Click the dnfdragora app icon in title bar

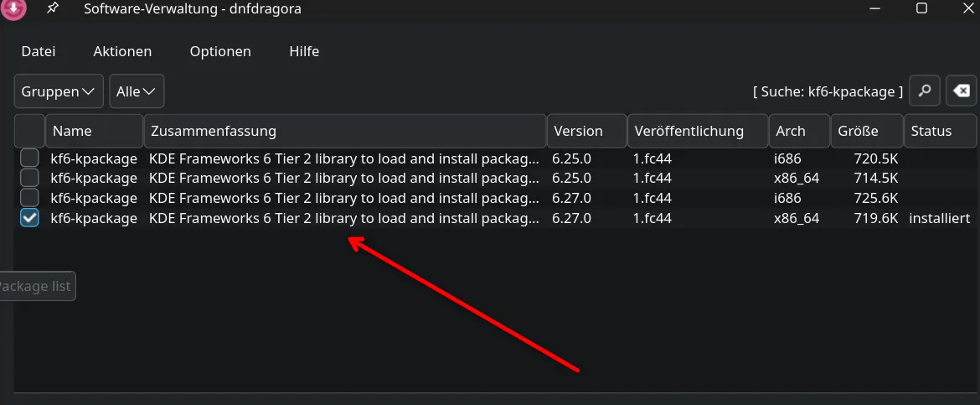point(13,8)
